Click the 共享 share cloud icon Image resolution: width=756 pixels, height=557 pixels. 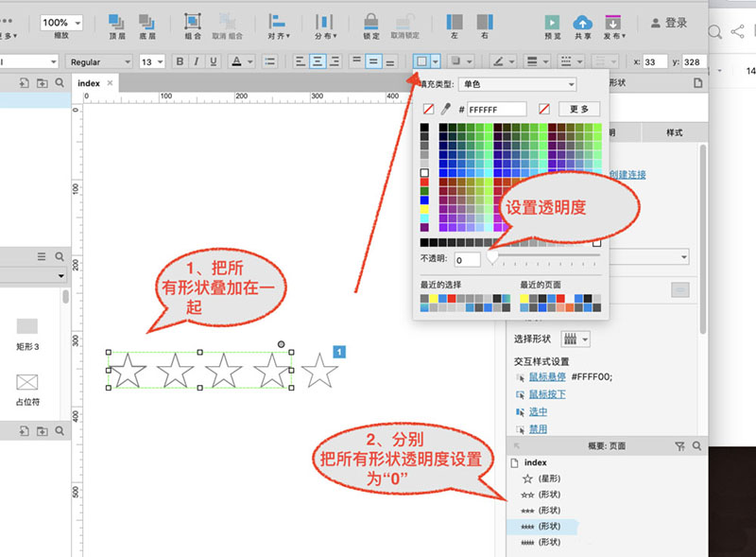click(582, 22)
